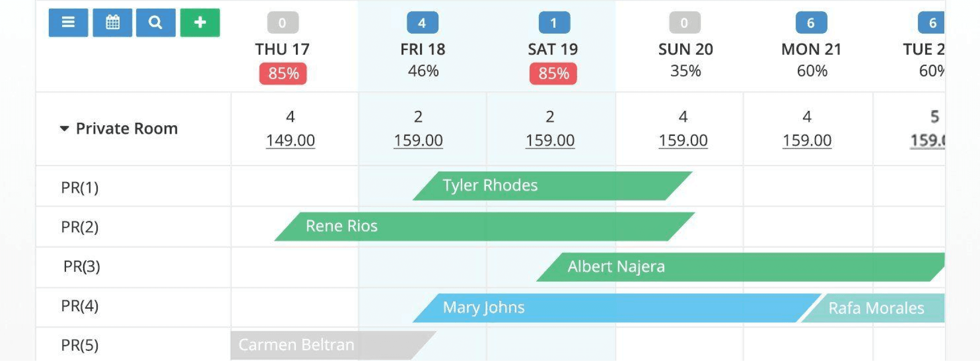
Task: Open the Albert Najera reservation
Action: [741, 267]
